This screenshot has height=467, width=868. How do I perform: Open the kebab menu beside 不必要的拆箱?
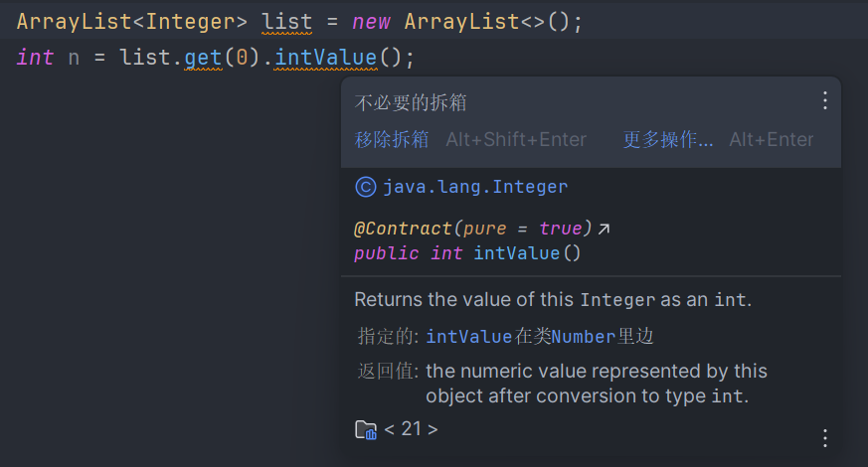(x=824, y=100)
